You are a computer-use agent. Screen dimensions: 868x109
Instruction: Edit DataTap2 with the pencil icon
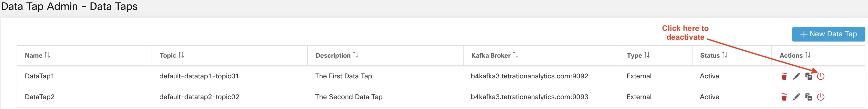pyautogui.click(x=796, y=97)
